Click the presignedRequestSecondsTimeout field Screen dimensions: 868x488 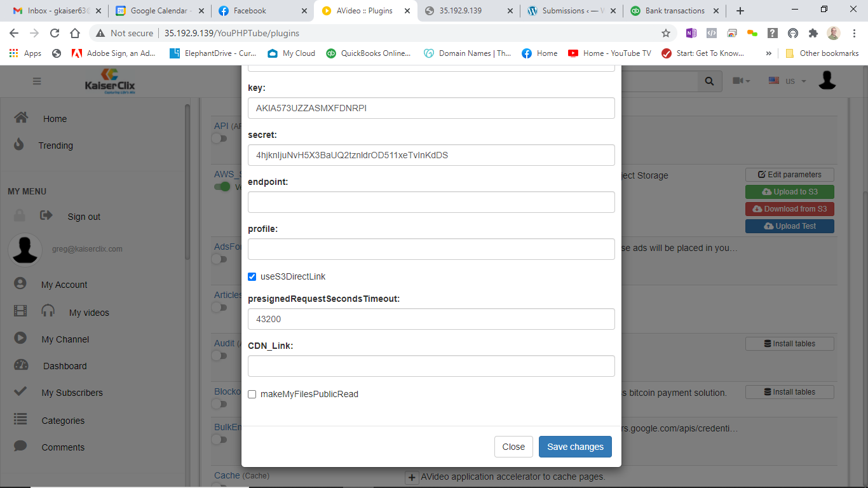click(x=431, y=319)
